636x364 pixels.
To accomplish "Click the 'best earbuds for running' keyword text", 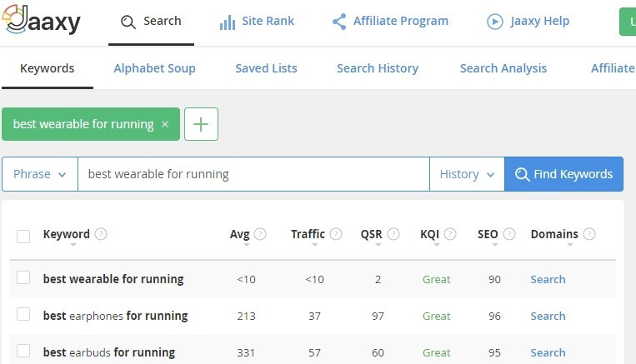I will (x=108, y=352).
